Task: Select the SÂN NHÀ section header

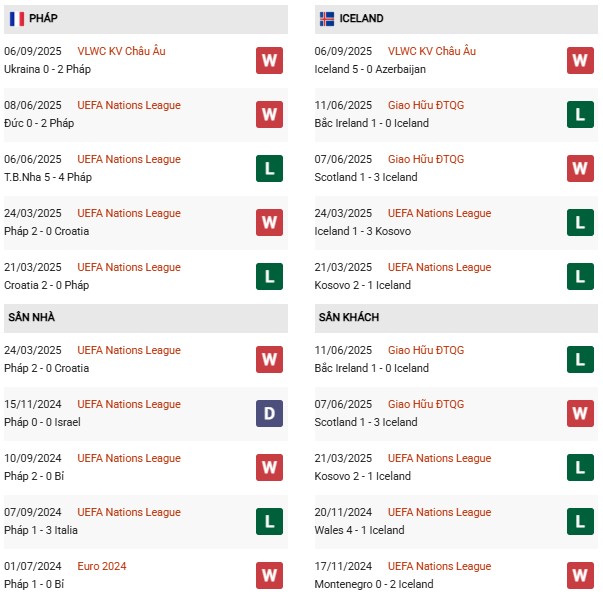Action: 31,317
